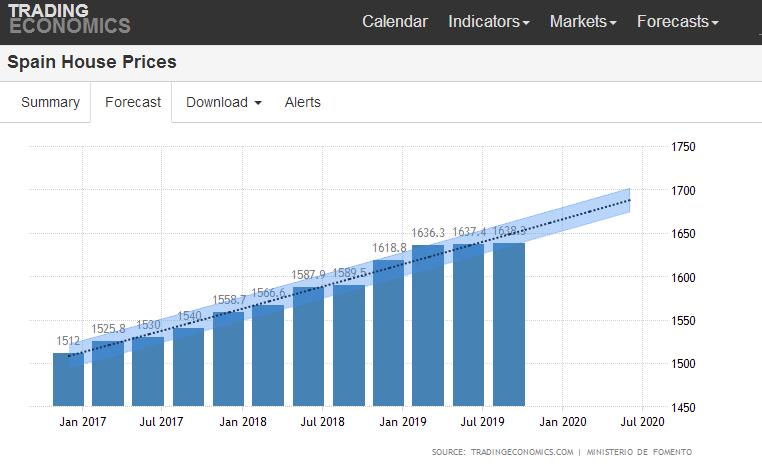Click the end of the dotted forecast line
The width and height of the screenshot is (762, 464).
629,201
